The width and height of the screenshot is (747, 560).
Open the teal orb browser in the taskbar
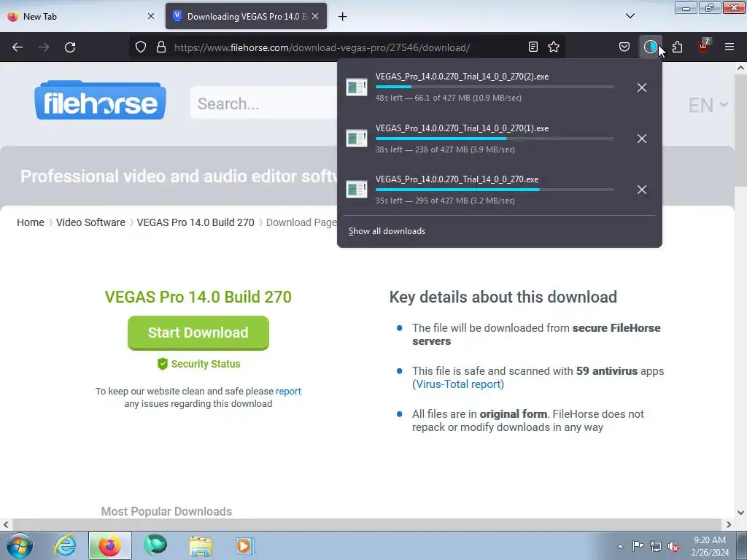coord(155,545)
